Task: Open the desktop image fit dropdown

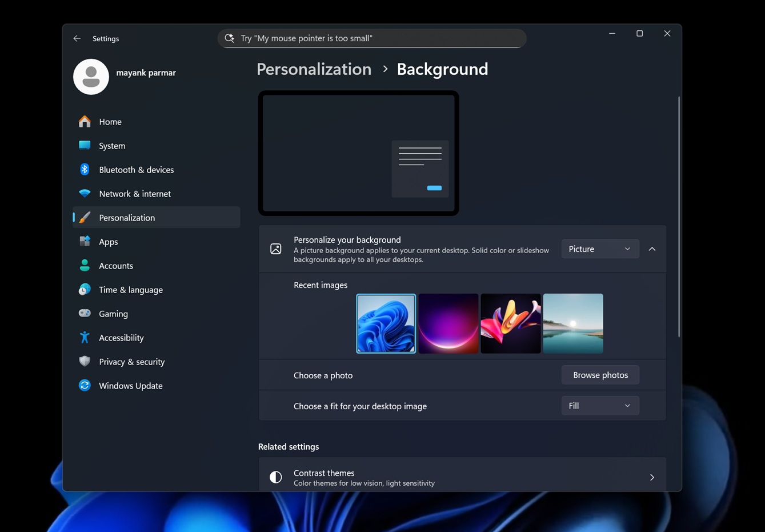Action: tap(600, 405)
